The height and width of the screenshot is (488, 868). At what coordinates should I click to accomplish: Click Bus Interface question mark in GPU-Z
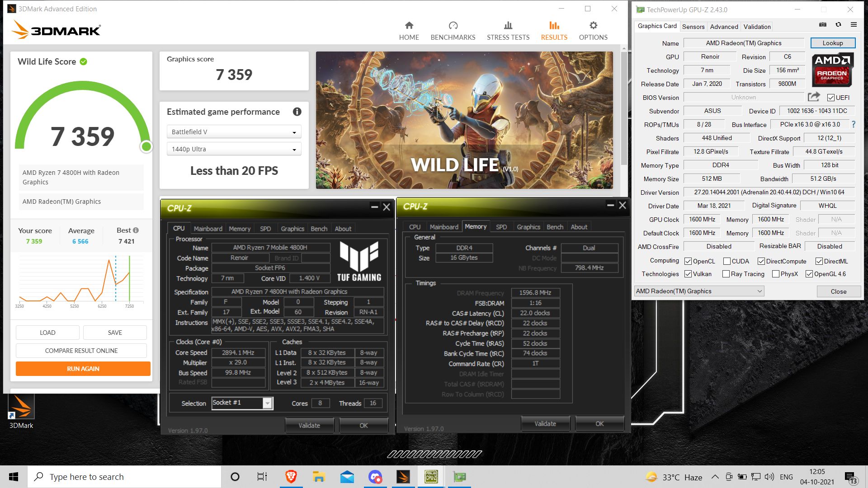click(x=853, y=124)
